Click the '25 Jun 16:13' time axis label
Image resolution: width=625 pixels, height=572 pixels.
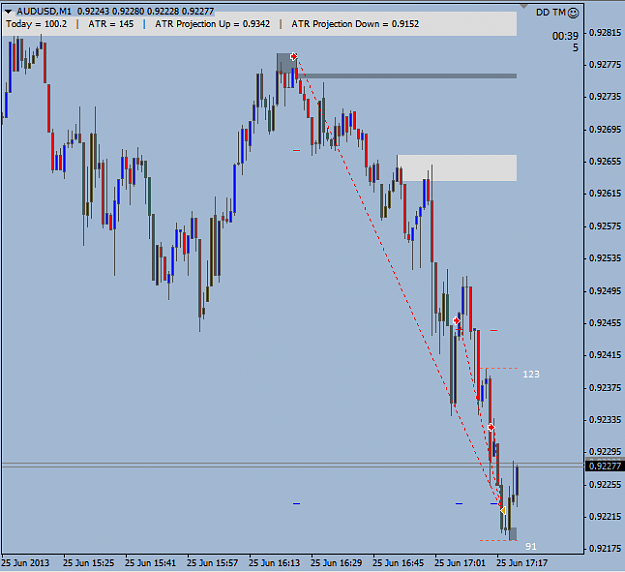tap(274, 563)
